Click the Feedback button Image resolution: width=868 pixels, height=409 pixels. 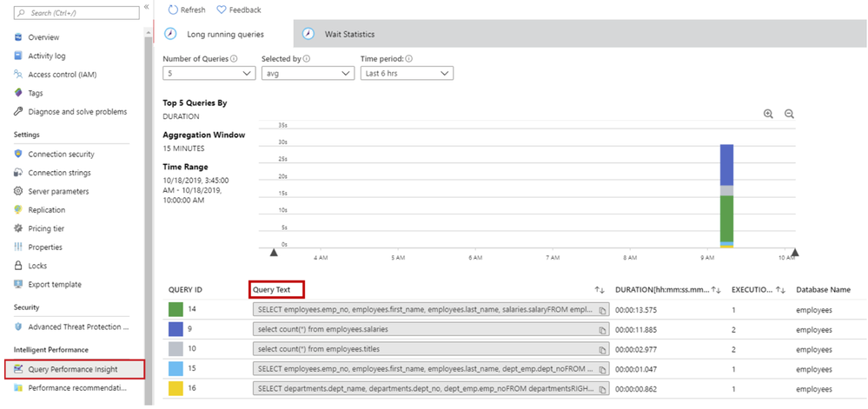239,10
